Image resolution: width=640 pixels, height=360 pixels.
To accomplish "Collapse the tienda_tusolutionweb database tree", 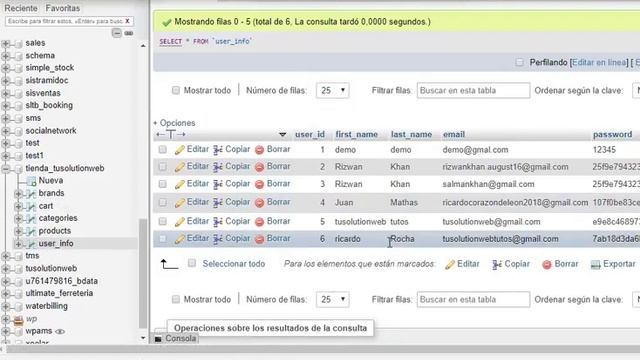I will click(5, 169).
